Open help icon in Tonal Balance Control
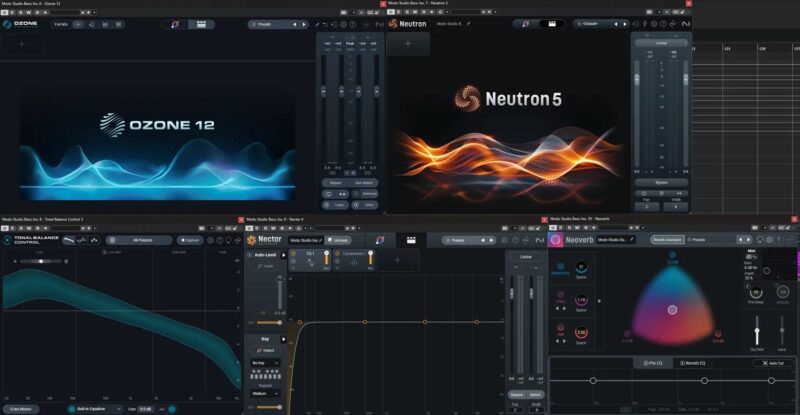Image resolution: width=800 pixels, height=415 pixels. pyautogui.click(x=219, y=240)
